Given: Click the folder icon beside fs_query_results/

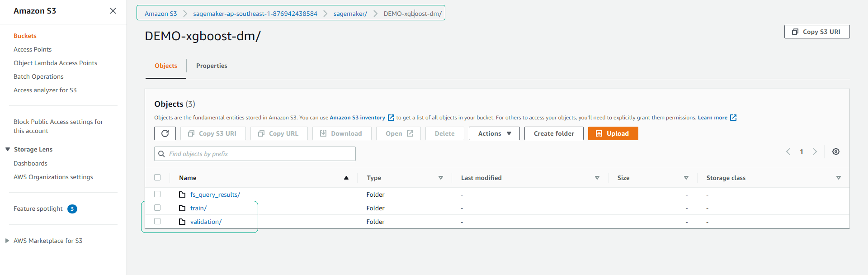Looking at the screenshot, I should pyautogui.click(x=182, y=194).
